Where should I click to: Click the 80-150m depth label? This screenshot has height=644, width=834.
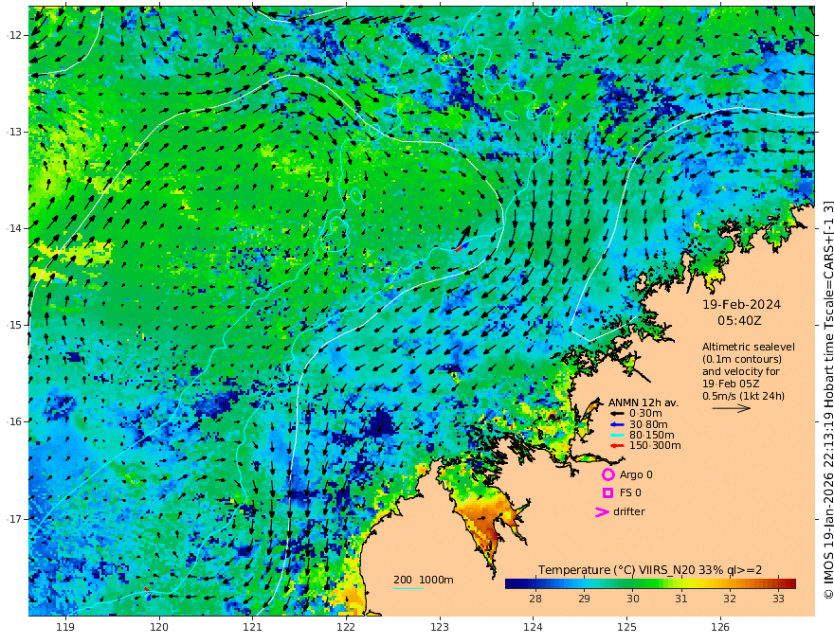tap(652, 436)
